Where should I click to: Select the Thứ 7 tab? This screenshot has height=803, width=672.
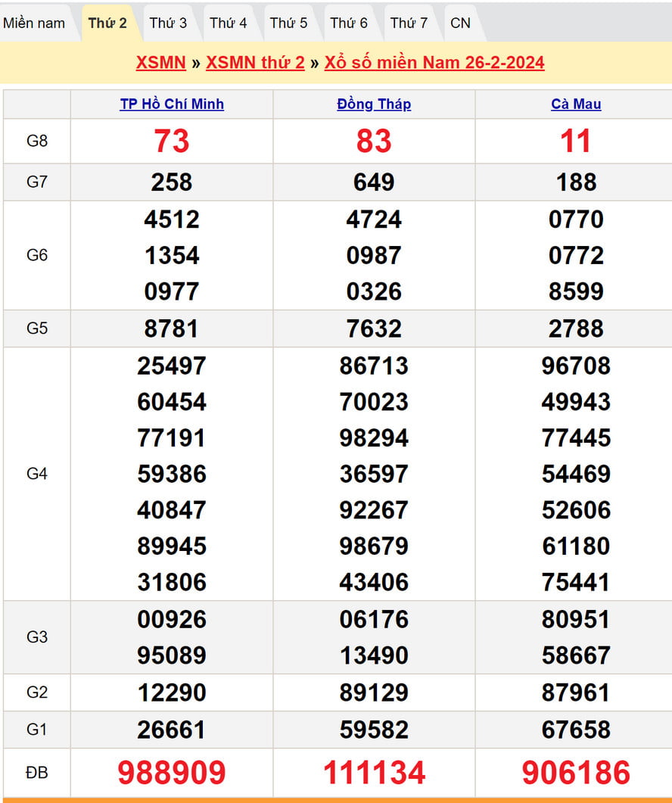click(409, 23)
